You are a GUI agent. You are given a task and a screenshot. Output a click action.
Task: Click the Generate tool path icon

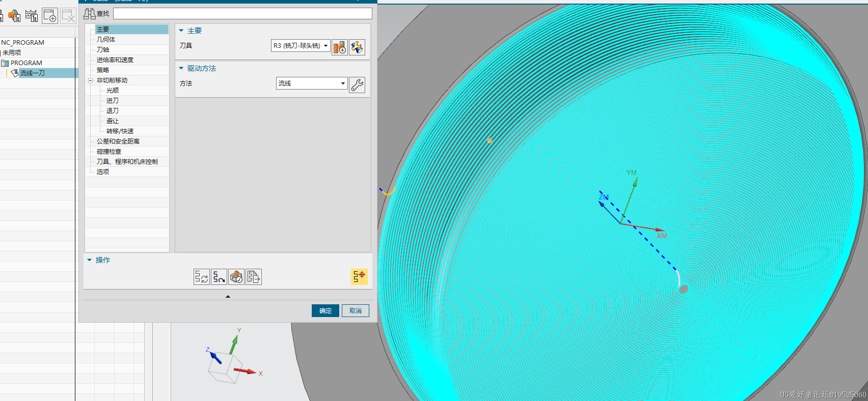[202, 277]
